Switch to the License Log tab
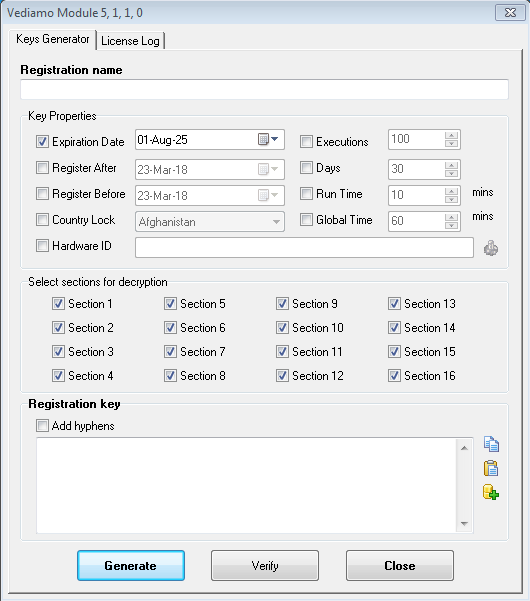Viewport: 530px width, 601px height. tap(130, 41)
